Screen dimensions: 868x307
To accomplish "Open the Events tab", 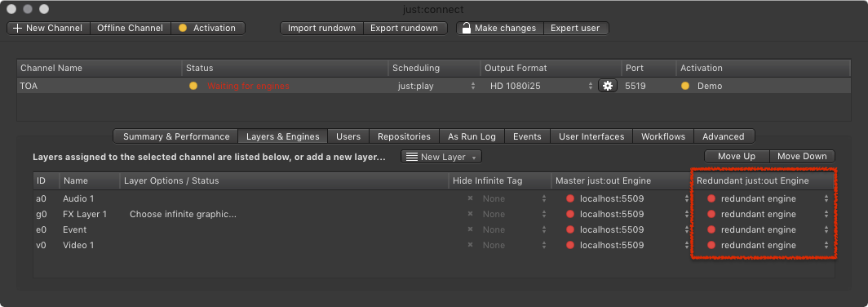I will click(527, 136).
